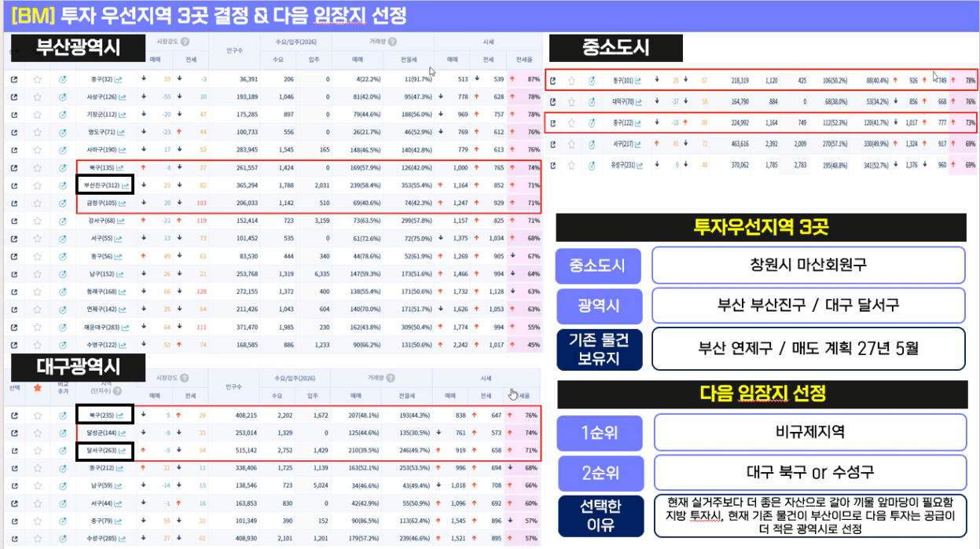Open external link for 부산진구(312) row
This screenshot has width=980, height=549.
[14, 185]
